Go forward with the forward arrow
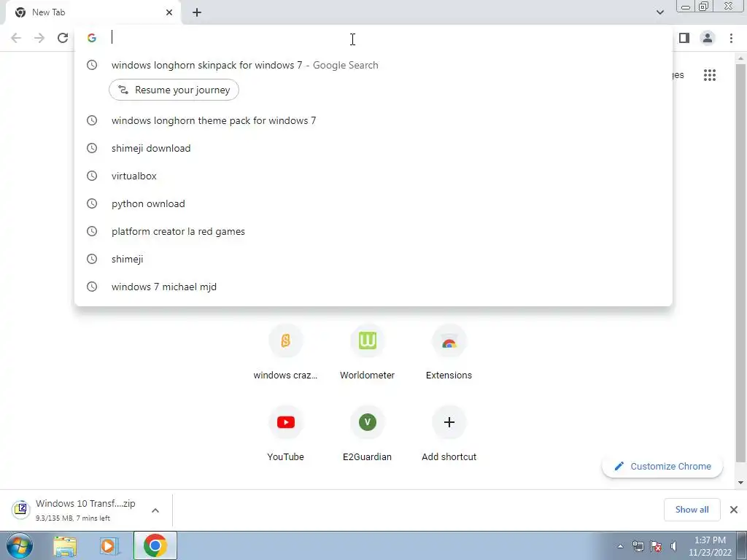The width and height of the screenshot is (747, 560). (39, 38)
